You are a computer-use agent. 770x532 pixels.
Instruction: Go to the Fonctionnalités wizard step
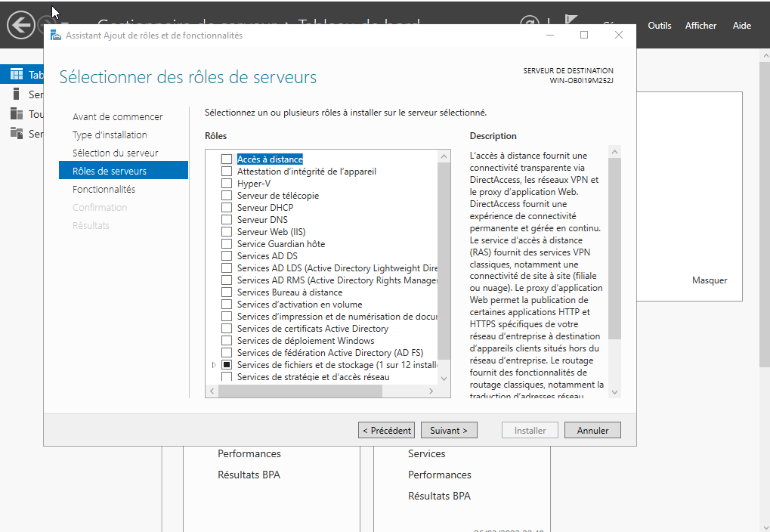(x=104, y=189)
